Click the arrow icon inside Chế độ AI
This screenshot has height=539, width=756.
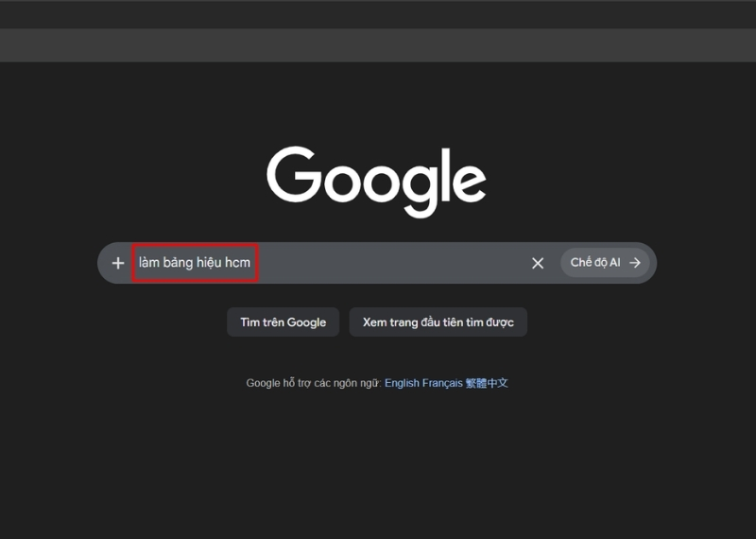click(635, 263)
